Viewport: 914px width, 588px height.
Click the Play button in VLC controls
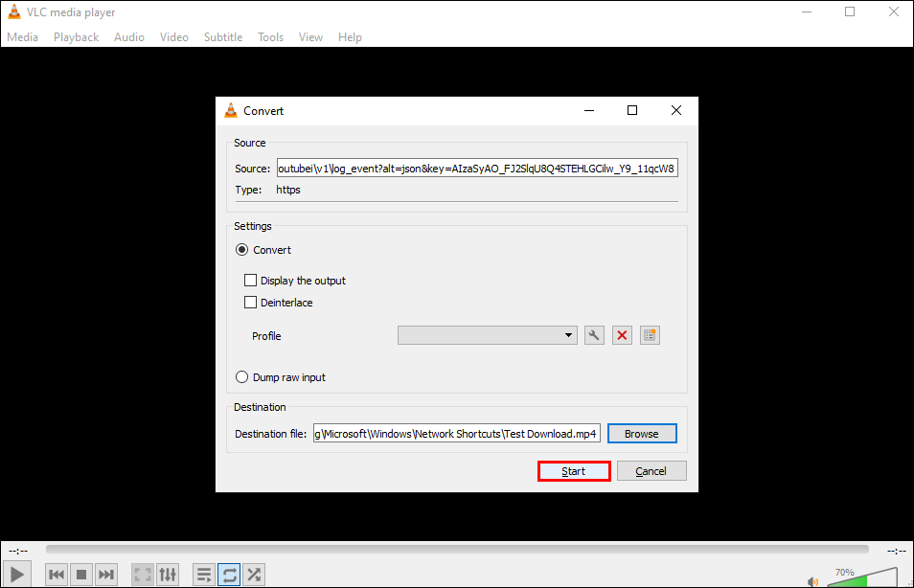tap(17, 575)
